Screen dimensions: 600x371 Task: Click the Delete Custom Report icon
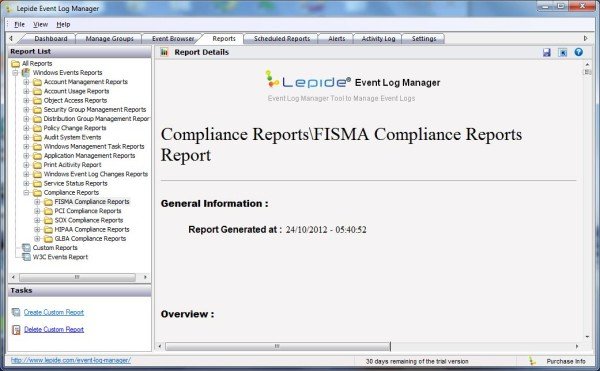pyautogui.click(x=16, y=330)
